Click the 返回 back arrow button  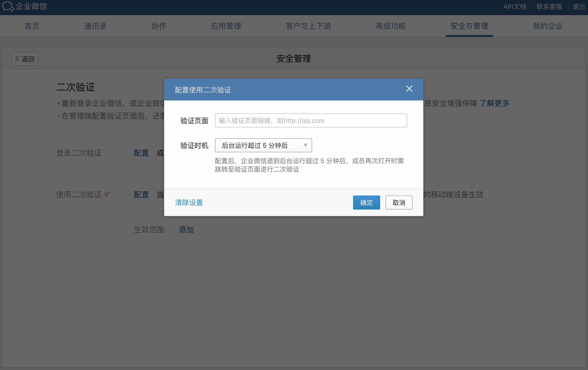(25, 59)
